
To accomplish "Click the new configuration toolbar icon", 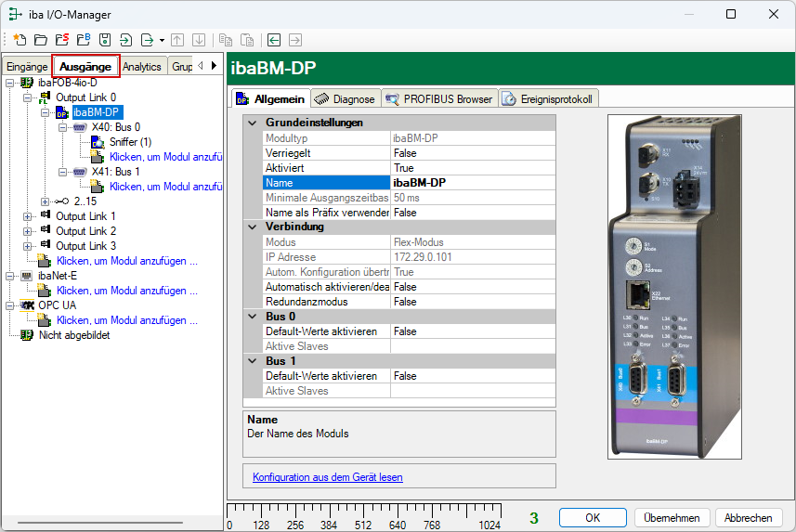I will click(x=19, y=40).
